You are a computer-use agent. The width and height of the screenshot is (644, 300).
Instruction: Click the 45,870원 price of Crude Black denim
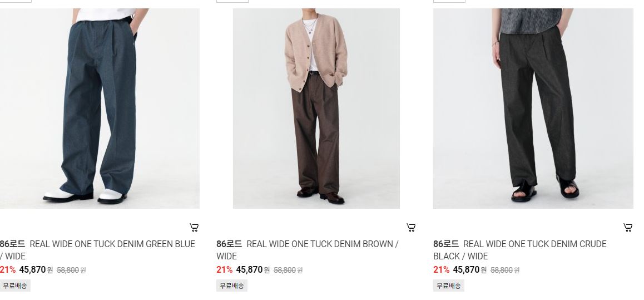point(470,270)
